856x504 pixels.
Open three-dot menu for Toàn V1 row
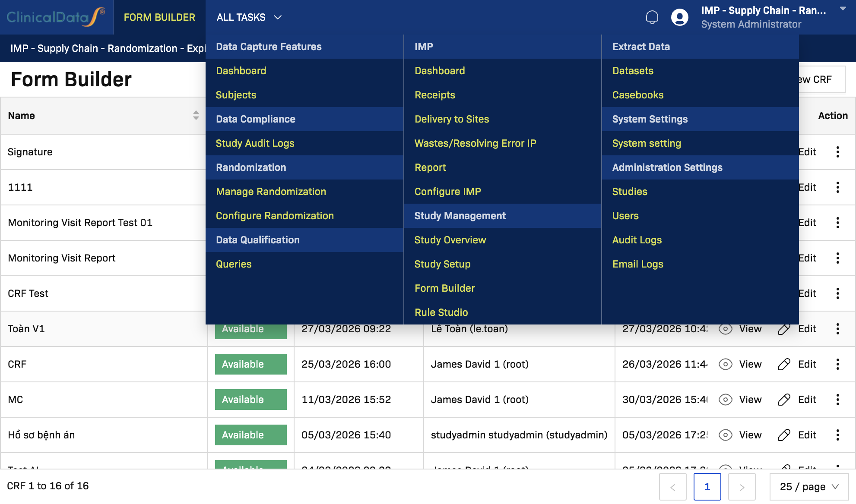[838, 329]
